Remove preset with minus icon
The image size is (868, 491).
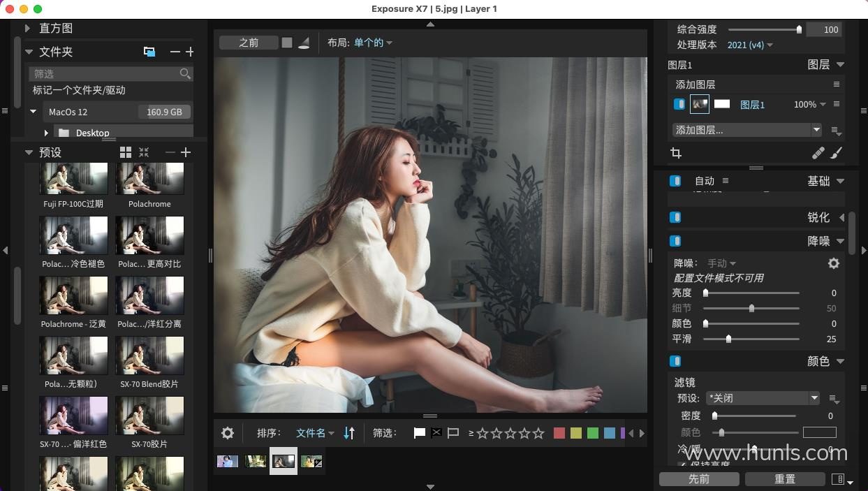pyautogui.click(x=170, y=152)
